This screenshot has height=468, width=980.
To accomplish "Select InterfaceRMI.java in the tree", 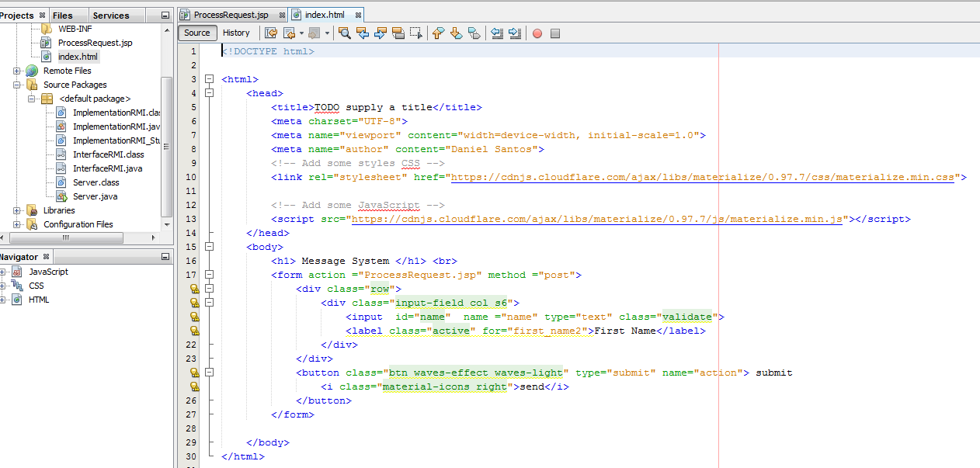I will tap(107, 168).
